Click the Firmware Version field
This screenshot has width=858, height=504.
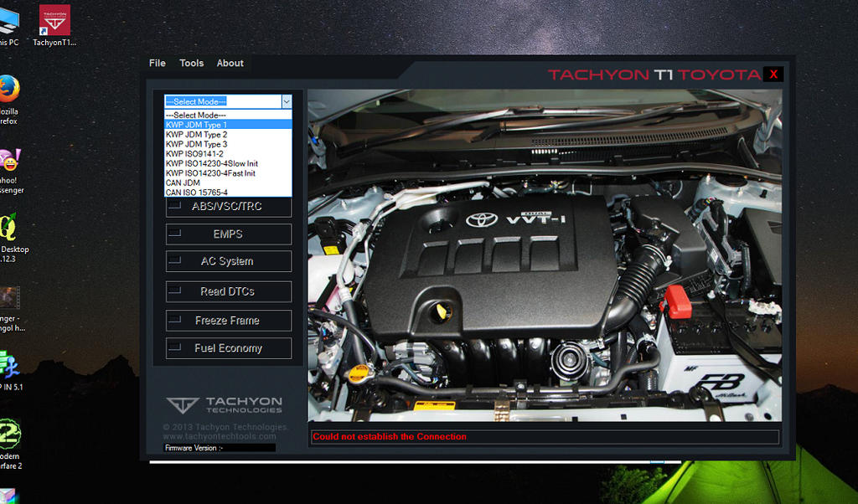[x=220, y=448]
